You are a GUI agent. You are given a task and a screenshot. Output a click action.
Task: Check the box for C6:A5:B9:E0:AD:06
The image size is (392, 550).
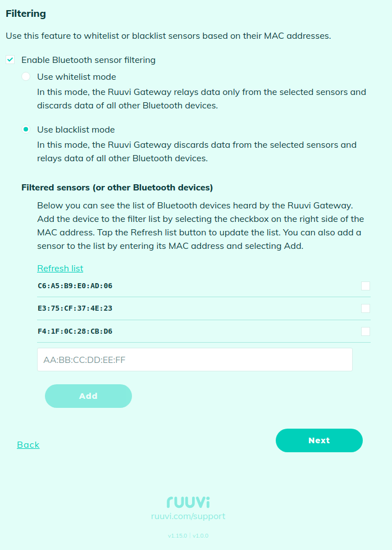coord(366,286)
